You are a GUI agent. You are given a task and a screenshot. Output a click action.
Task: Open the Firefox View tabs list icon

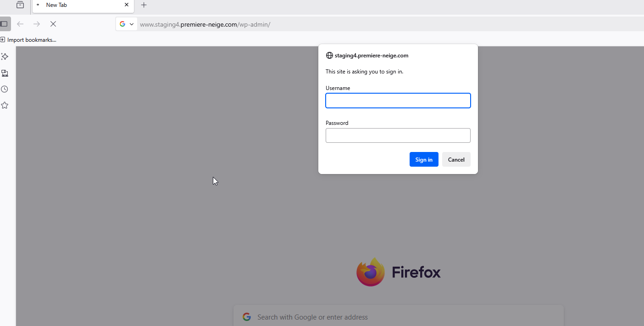click(20, 5)
